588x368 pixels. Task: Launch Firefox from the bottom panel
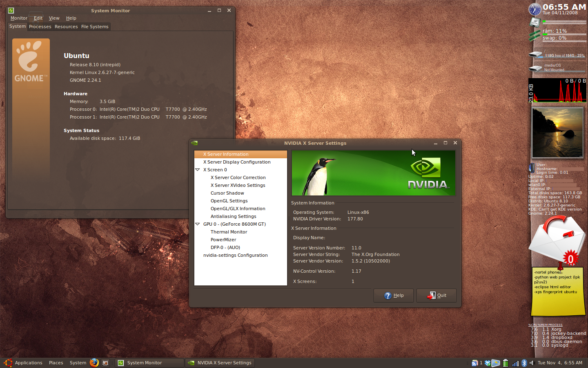[94, 363]
